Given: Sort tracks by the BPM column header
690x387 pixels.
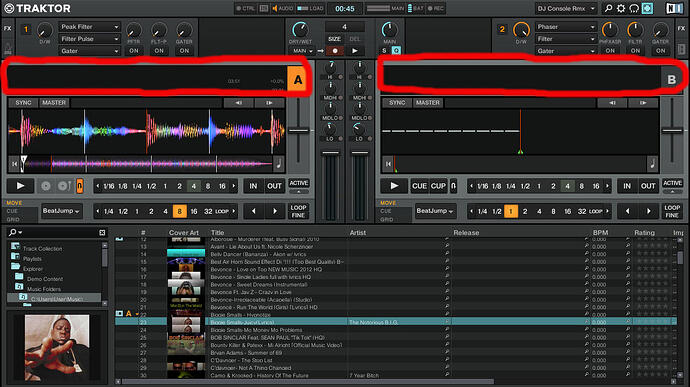Looking at the screenshot, I should coord(600,232).
